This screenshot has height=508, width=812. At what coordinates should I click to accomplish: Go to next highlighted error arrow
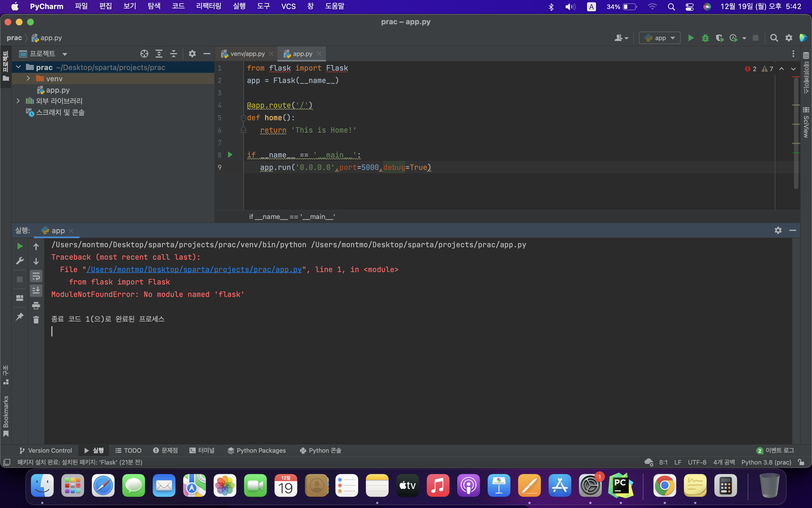click(793, 69)
